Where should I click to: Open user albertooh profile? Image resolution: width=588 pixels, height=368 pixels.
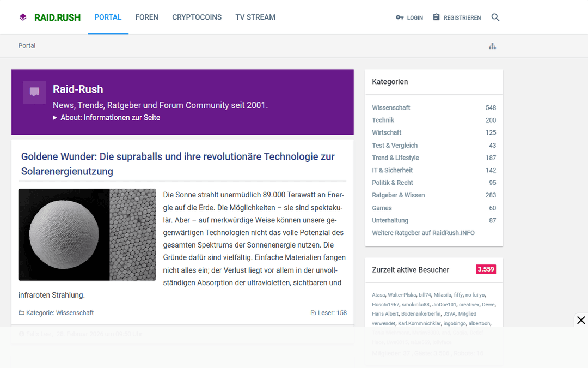[479, 323]
